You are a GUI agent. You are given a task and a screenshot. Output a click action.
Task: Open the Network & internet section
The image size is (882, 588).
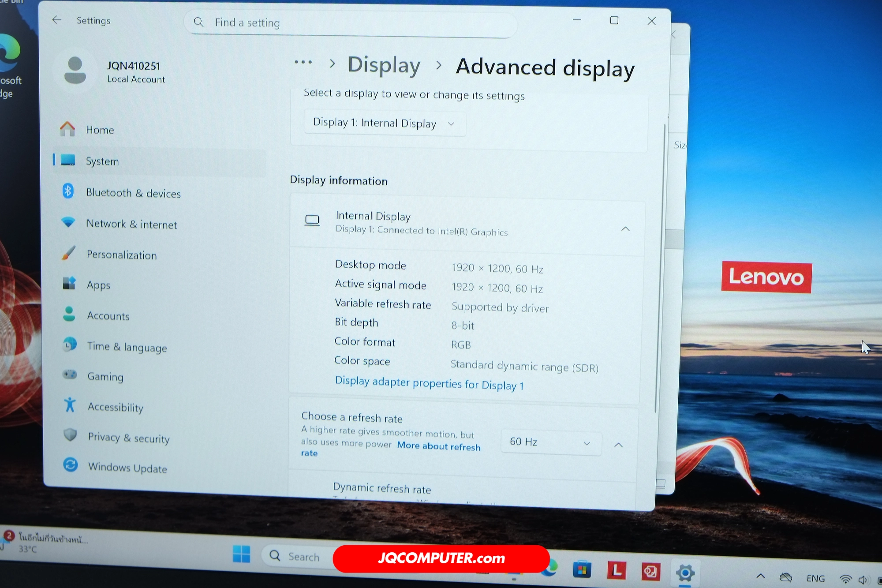pyautogui.click(x=131, y=224)
